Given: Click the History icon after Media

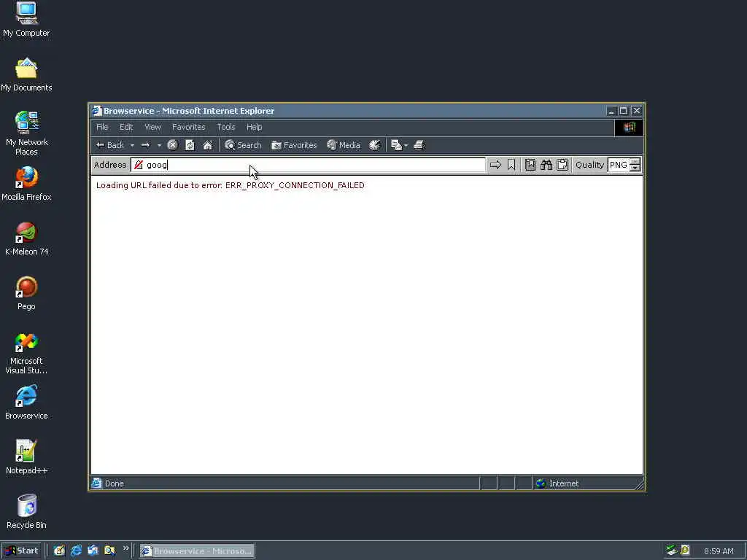Looking at the screenshot, I should (x=375, y=145).
